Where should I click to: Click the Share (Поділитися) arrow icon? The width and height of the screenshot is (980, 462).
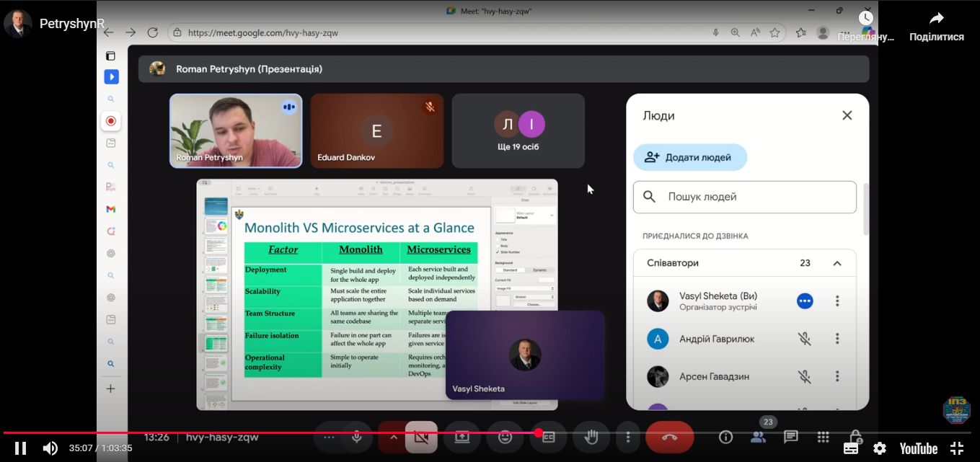pos(936,19)
